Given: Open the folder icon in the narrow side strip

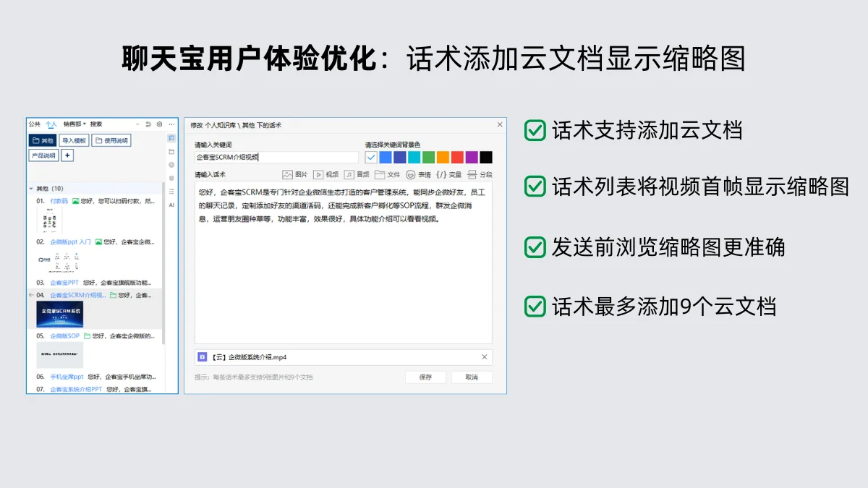Looking at the screenshot, I should [x=171, y=151].
